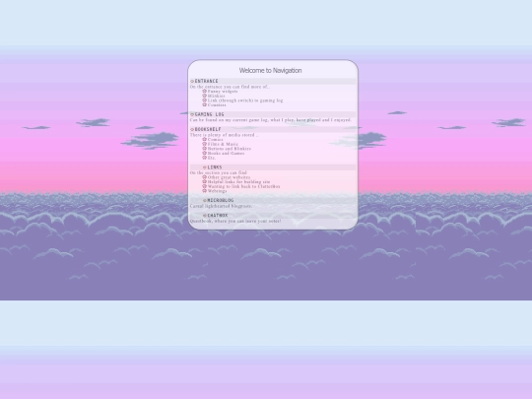Click the icon beside LINKS heading

click(x=205, y=167)
